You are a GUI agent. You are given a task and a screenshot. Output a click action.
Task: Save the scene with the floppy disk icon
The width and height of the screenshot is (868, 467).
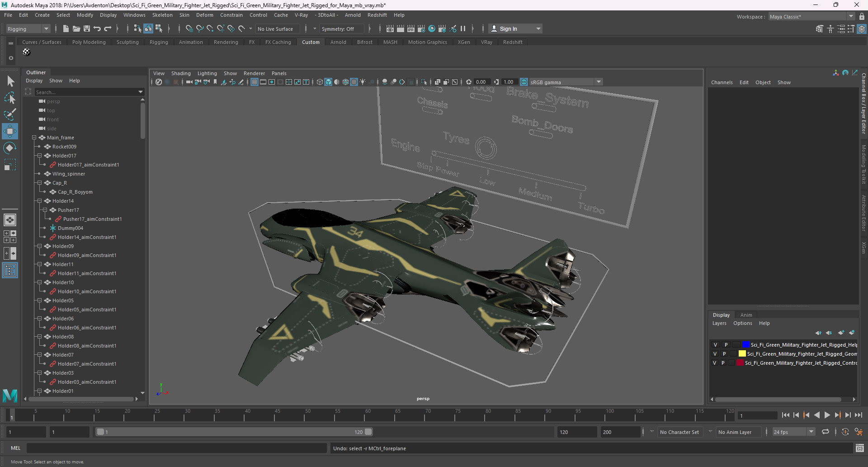[x=86, y=29]
